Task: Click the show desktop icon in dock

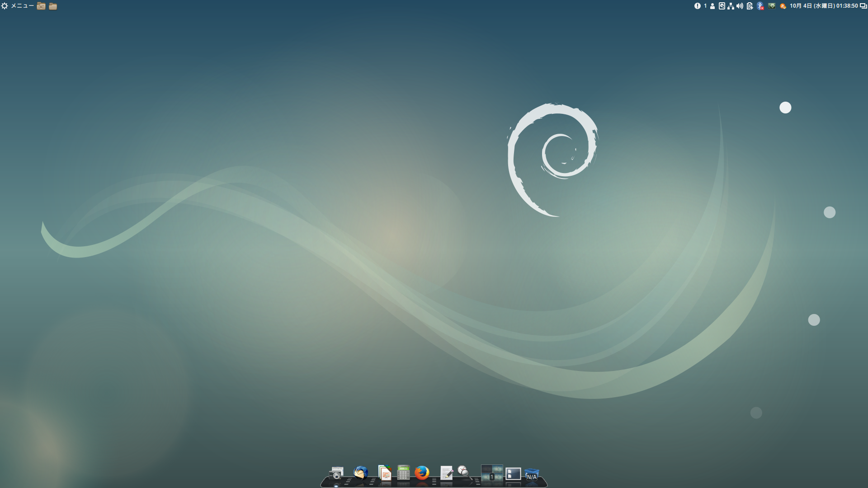Action: click(x=513, y=474)
